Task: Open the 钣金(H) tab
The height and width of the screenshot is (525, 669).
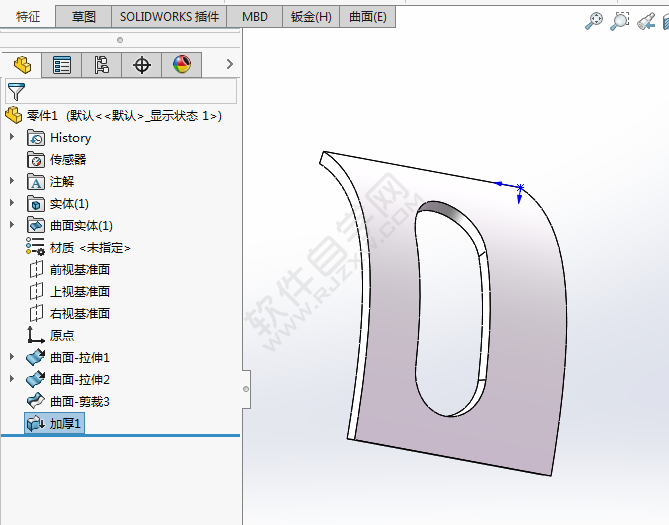Action: click(311, 17)
